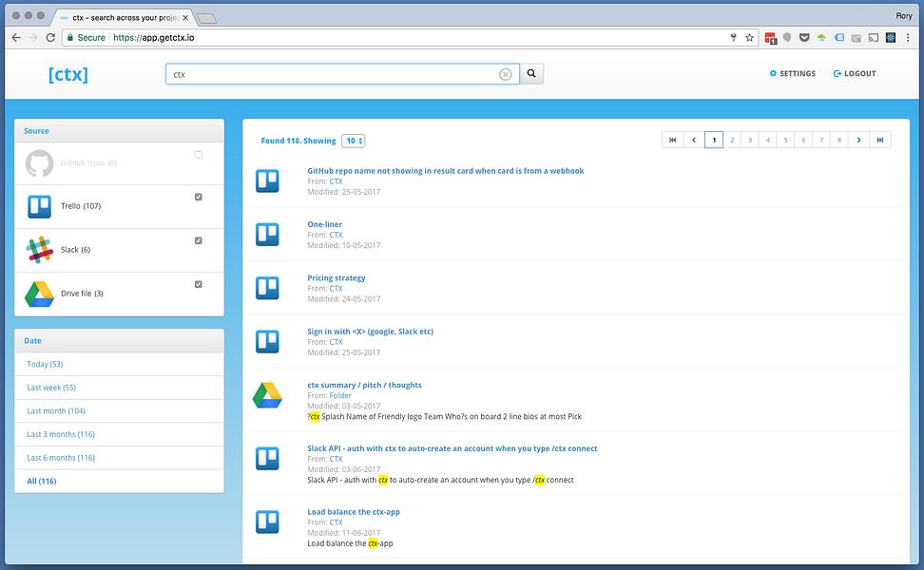This screenshot has height=570, width=924.
Task: Open Chrome three-dot menu
Action: [x=908, y=38]
